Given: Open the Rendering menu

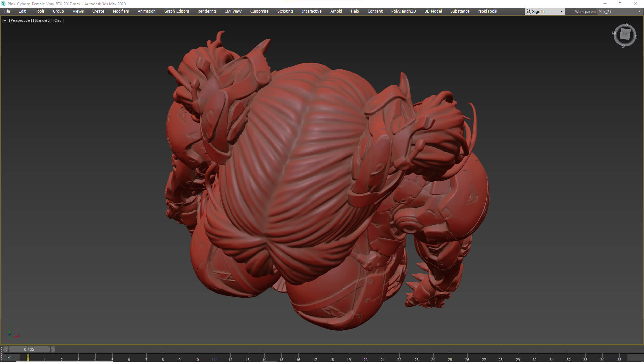Looking at the screenshot, I should (x=207, y=11).
